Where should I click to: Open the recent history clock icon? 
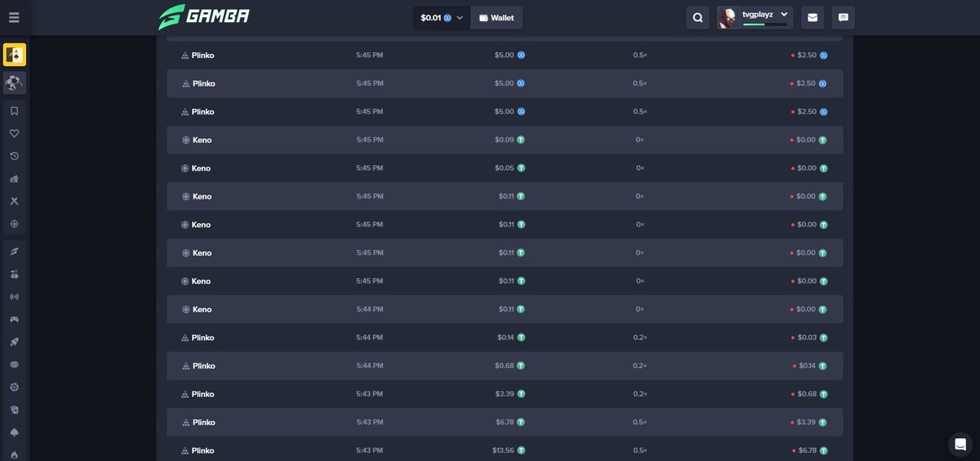[x=15, y=156]
